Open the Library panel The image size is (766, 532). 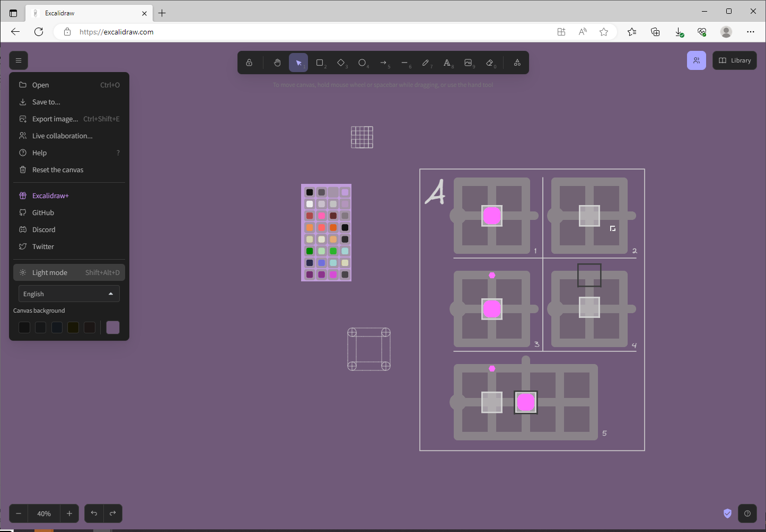(734, 60)
